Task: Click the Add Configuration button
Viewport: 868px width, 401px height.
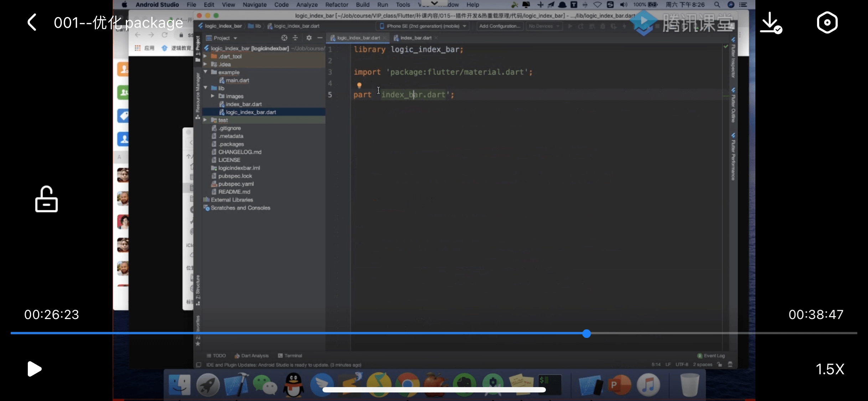Action: [499, 26]
